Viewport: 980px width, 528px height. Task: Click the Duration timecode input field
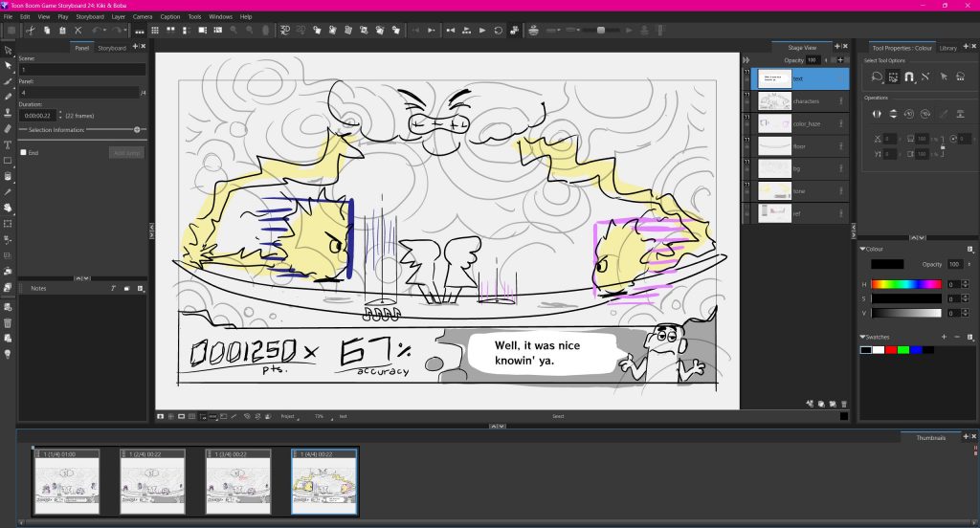tap(37, 116)
